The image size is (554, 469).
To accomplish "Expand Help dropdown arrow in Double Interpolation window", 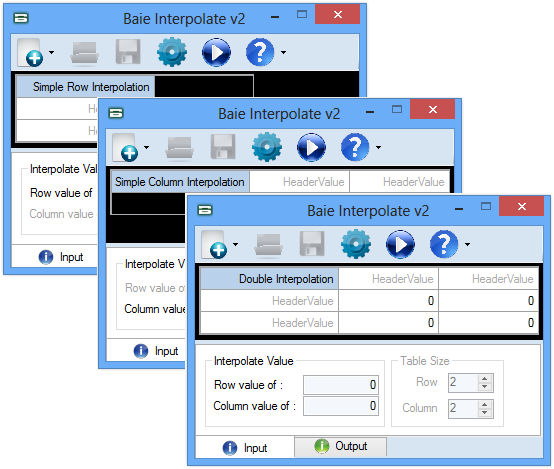I will point(467,244).
